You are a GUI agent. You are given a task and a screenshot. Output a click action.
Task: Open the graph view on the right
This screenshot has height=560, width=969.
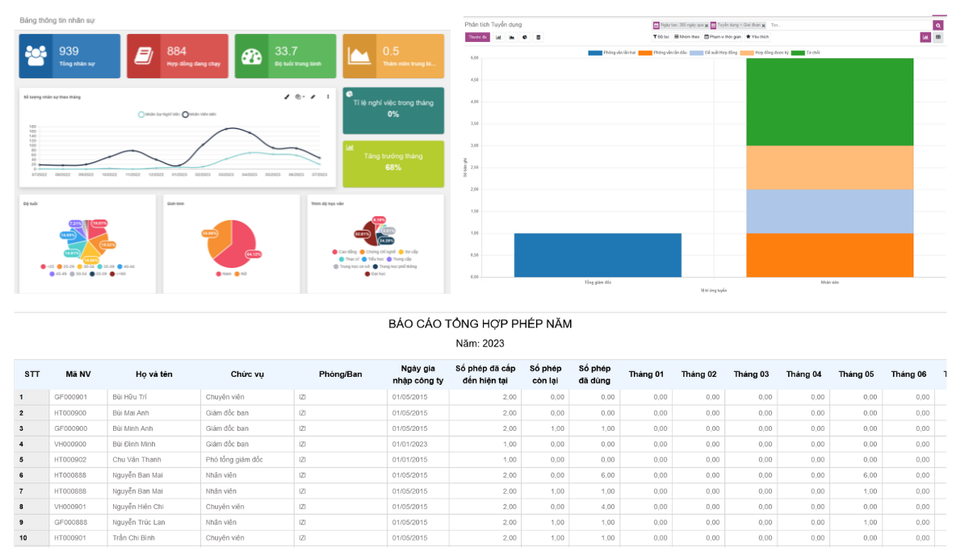point(925,37)
